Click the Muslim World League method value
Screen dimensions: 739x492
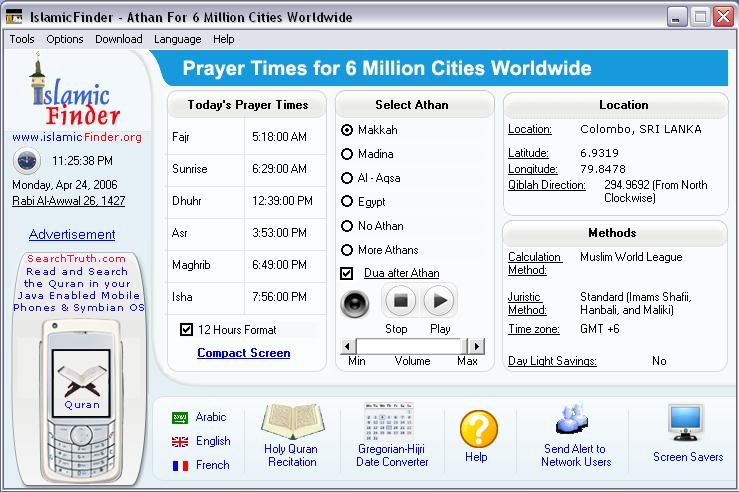[631, 257]
